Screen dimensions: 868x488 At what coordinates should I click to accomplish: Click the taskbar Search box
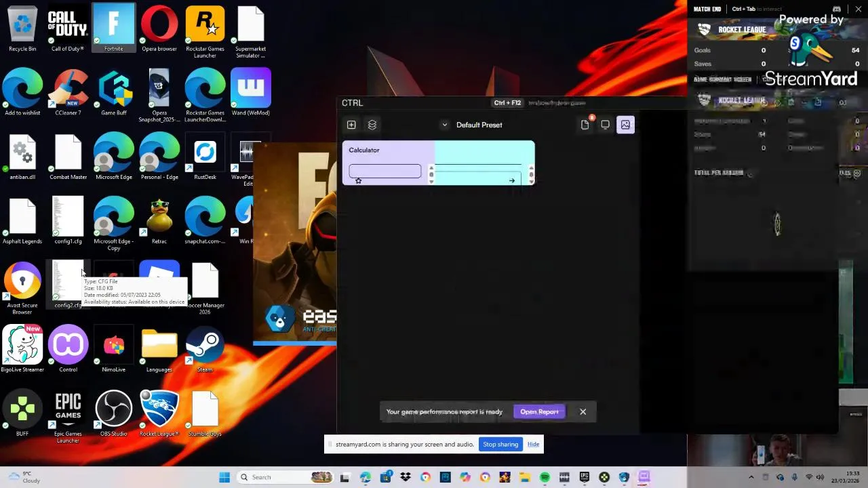[x=285, y=477]
